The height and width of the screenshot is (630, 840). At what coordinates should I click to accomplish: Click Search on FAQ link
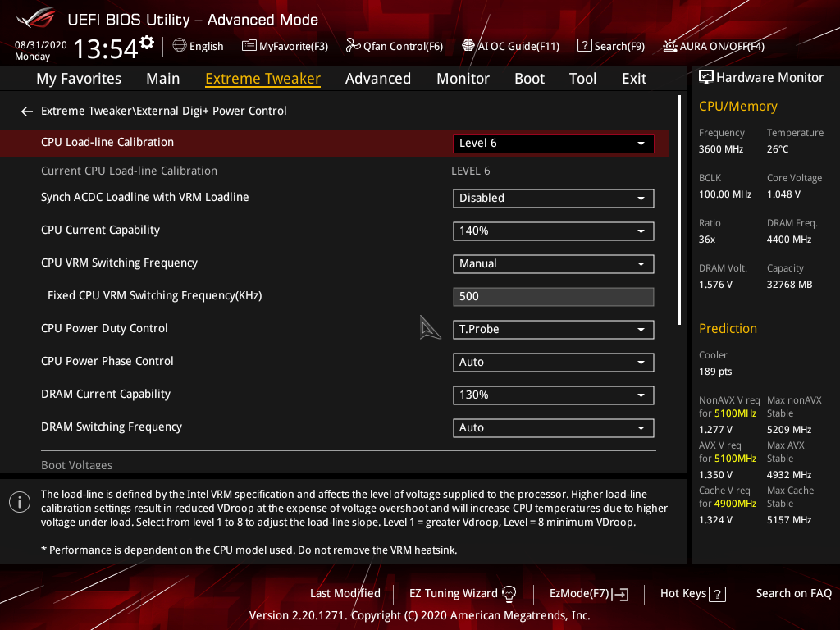(793, 593)
